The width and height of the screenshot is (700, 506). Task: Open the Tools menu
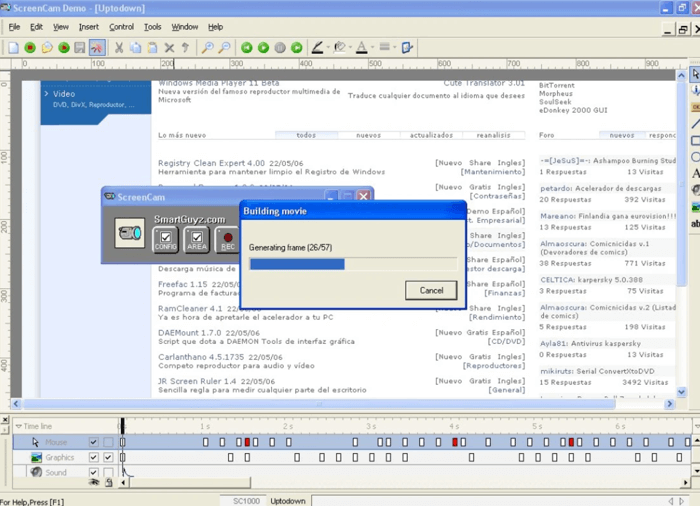coord(152,27)
